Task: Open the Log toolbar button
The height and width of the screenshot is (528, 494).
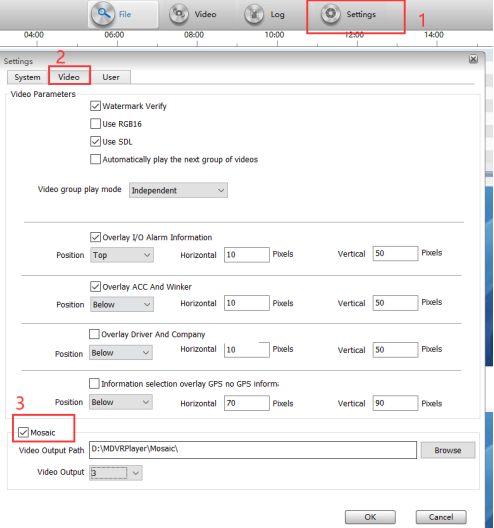Action: pos(265,14)
